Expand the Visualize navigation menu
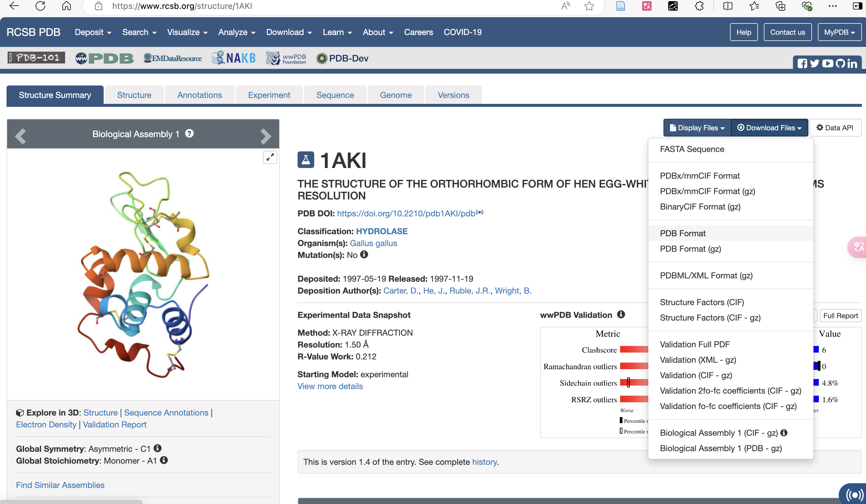This screenshot has width=866, height=504. click(x=187, y=32)
